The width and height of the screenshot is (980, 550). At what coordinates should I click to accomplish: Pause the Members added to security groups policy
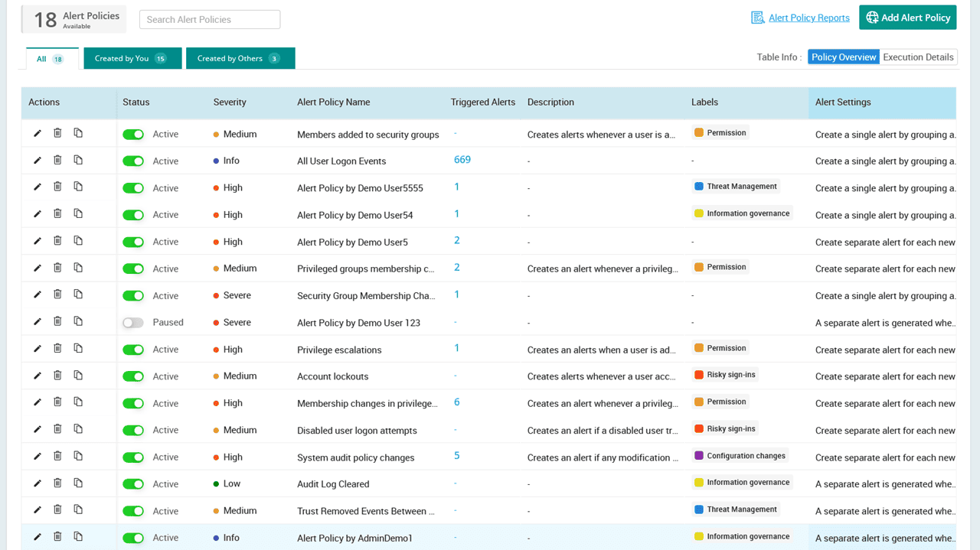pos(133,133)
